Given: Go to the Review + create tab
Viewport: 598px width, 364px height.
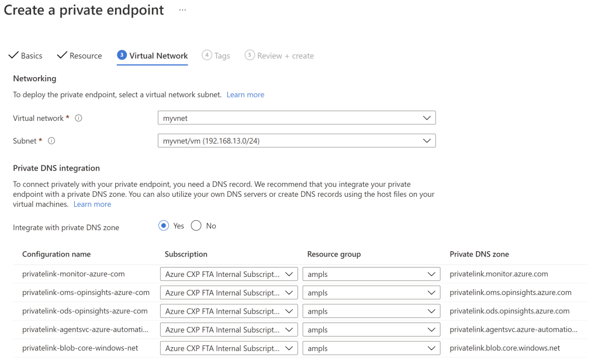Looking at the screenshot, I should (x=285, y=56).
